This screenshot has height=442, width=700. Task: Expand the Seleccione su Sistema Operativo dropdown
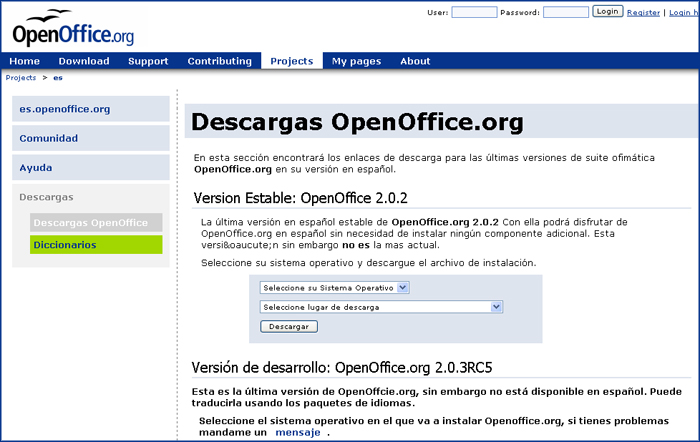click(334, 287)
